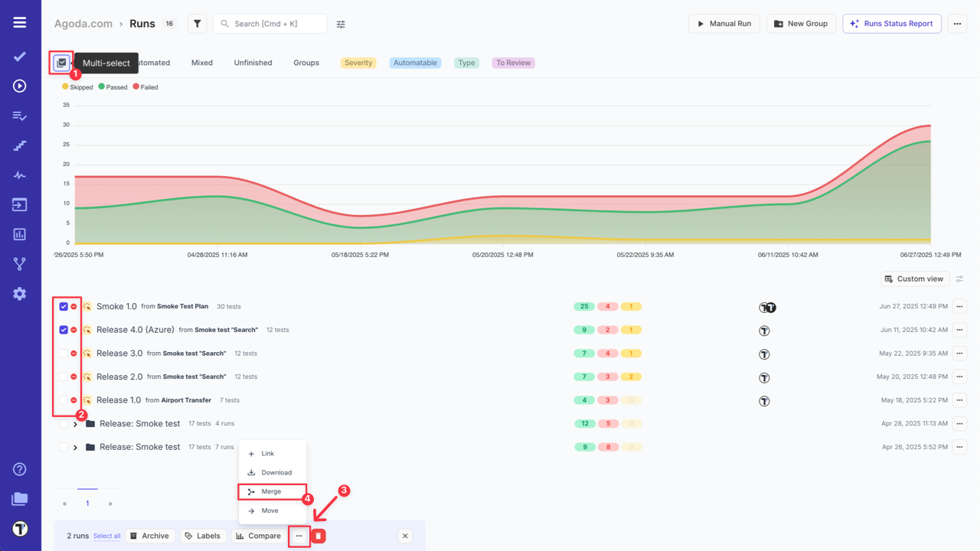Open the column settings sliders icon
Screen dimensions: 980x551
coord(341,24)
